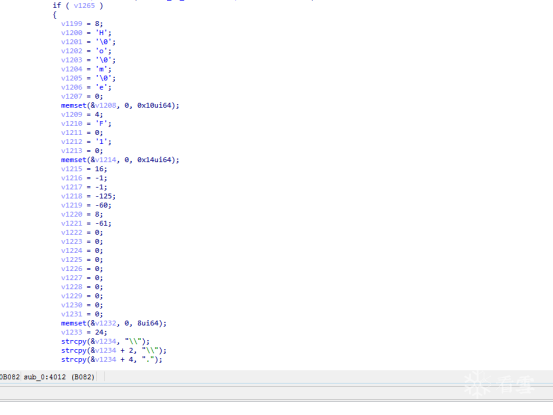This screenshot has width=553, height=415.
Task: Select the memset call on v1232
Action: [114, 323]
